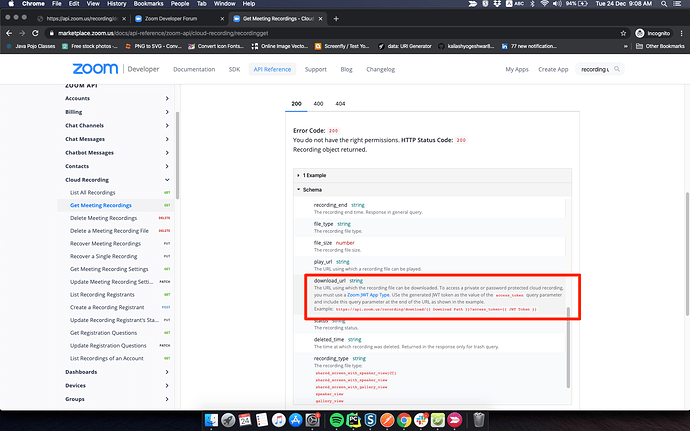
Task: Switch to the 404 response tab
Action: click(340, 104)
